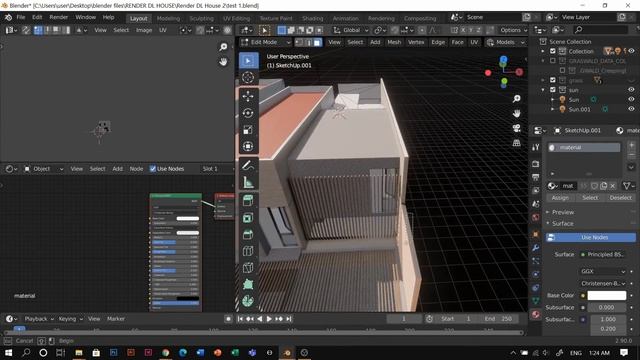Select the Scale tool

point(248,130)
